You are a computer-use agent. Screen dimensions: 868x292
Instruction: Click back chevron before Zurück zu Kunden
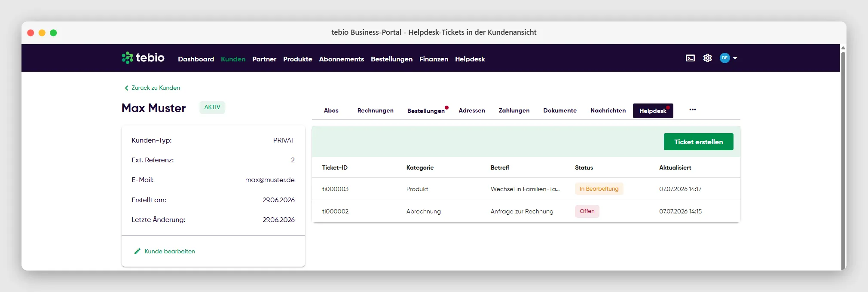coord(126,88)
